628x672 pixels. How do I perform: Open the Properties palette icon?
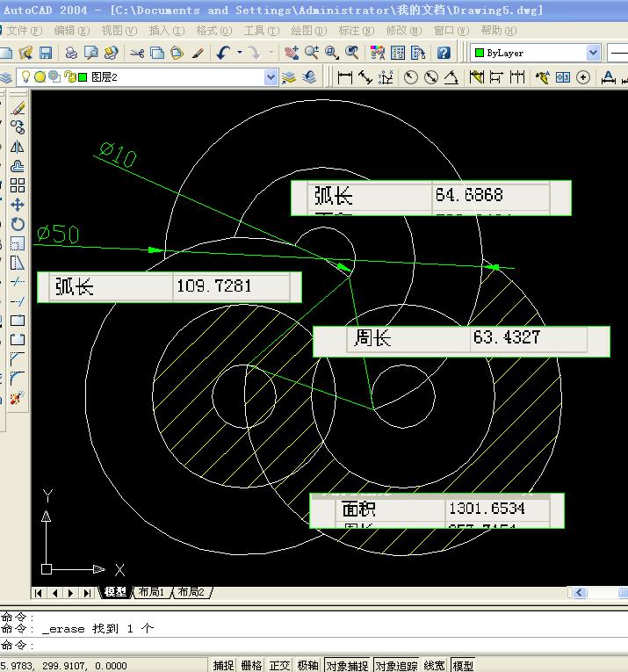378,53
